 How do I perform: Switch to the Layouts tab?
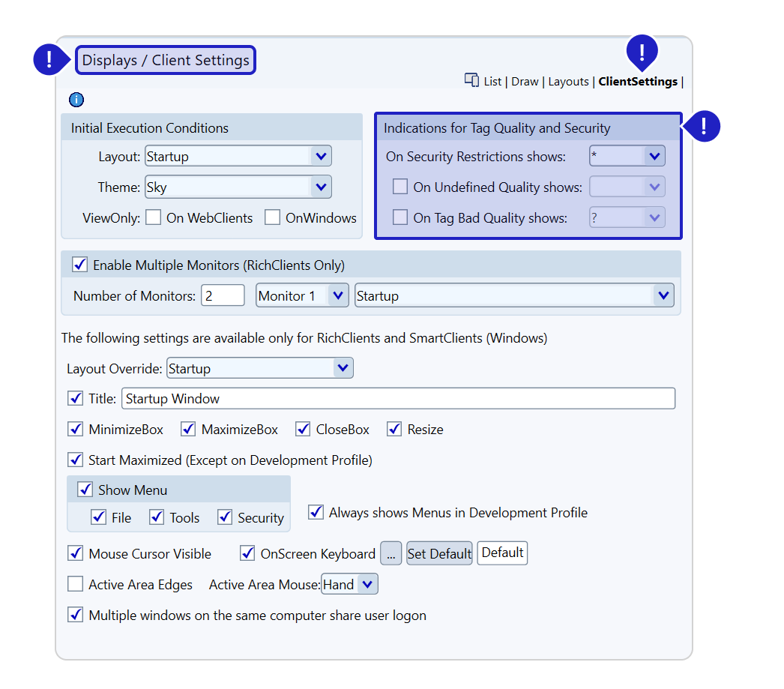click(x=568, y=82)
